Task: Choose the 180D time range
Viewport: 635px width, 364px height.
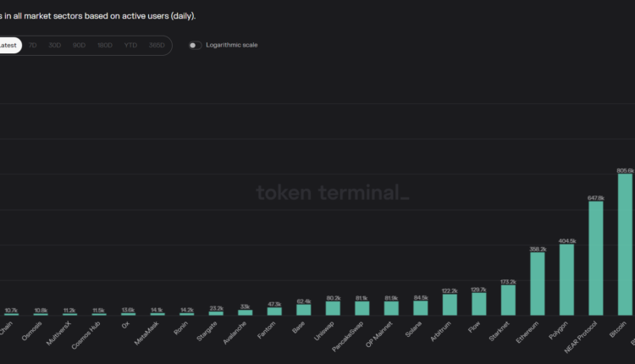Action: [x=105, y=45]
